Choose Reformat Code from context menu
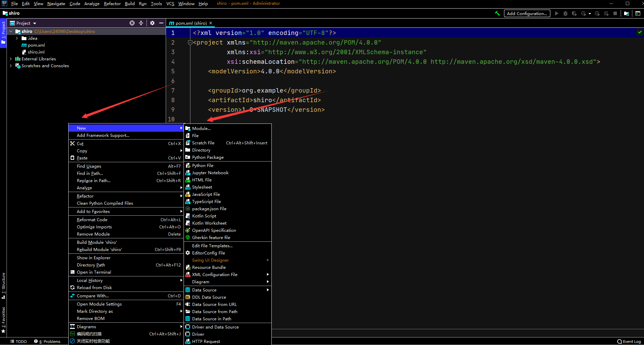 pos(126,219)
